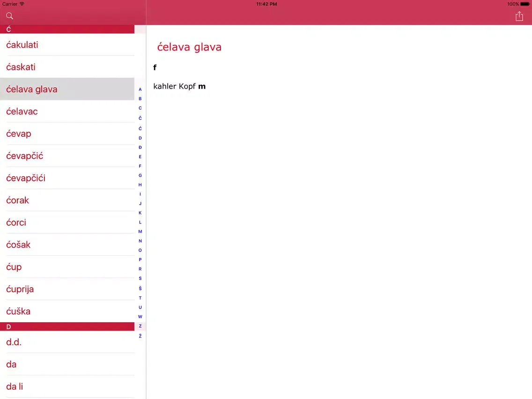Tap the share icon in top bar

(x=519, y=16)
